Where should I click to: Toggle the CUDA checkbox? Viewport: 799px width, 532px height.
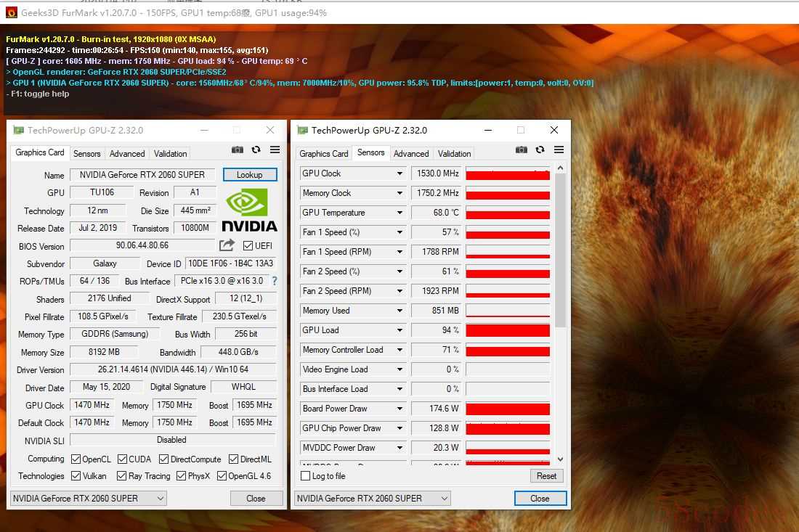[x=122, y=459]
